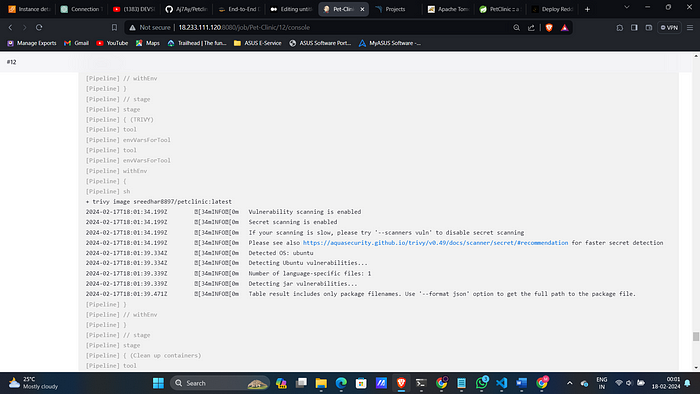Screen dimensions: 700x394
Task: Go back using the browser back arrow
Action: (10, 27)
